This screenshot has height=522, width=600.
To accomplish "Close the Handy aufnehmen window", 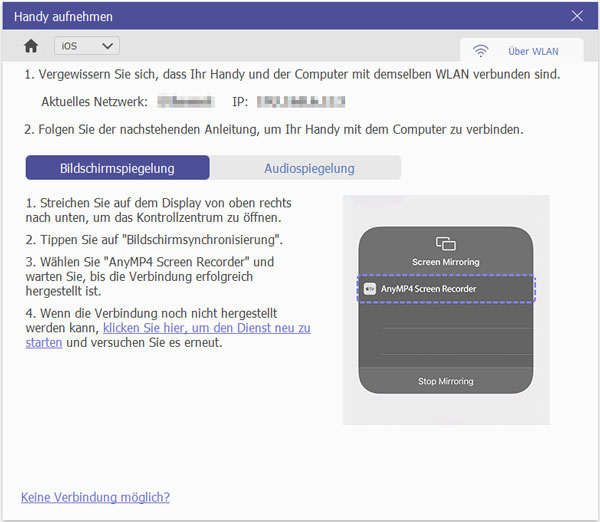I will pos(577,16).
